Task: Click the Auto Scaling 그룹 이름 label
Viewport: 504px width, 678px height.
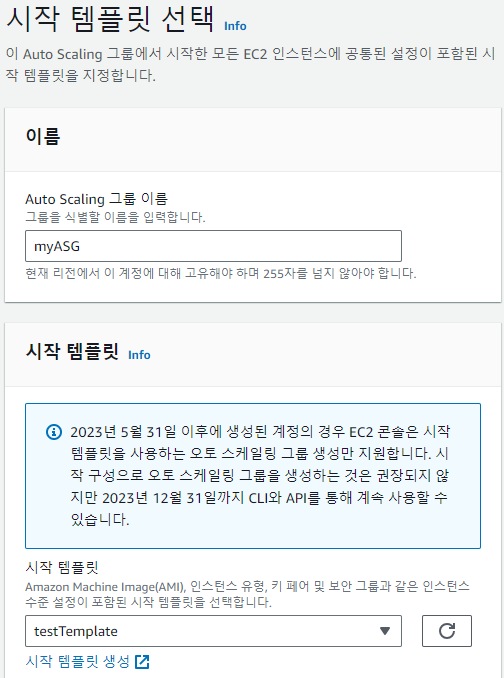Action: (96, 199)
